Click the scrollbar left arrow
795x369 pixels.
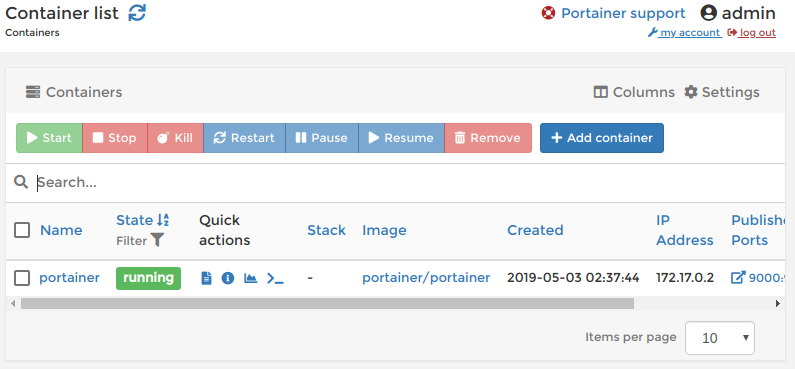[x=13, y=304]
